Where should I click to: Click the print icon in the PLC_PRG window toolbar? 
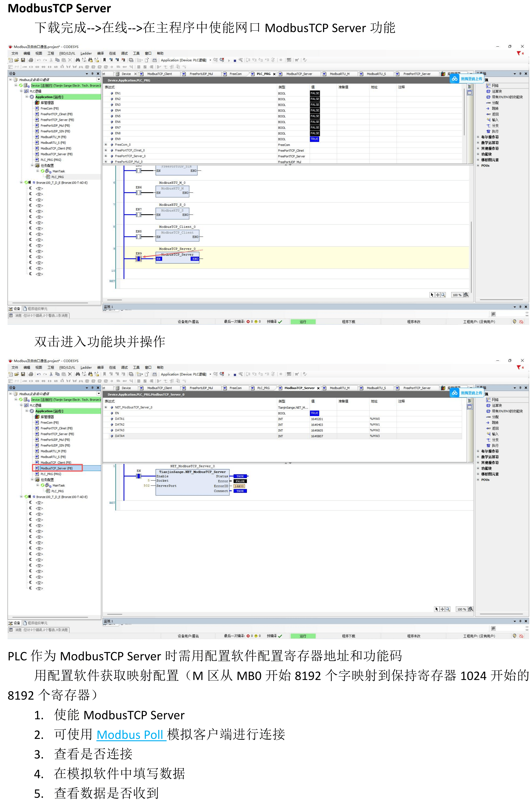click(31, 60)
